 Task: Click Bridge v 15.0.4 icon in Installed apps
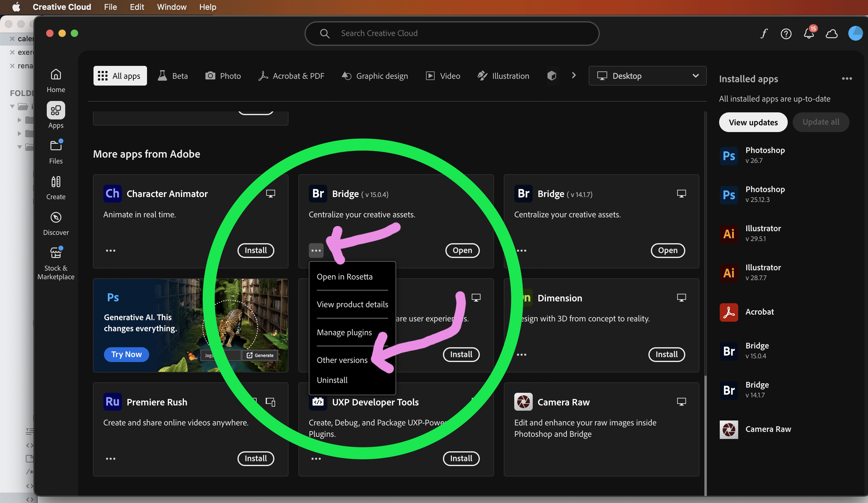[728, 351]
